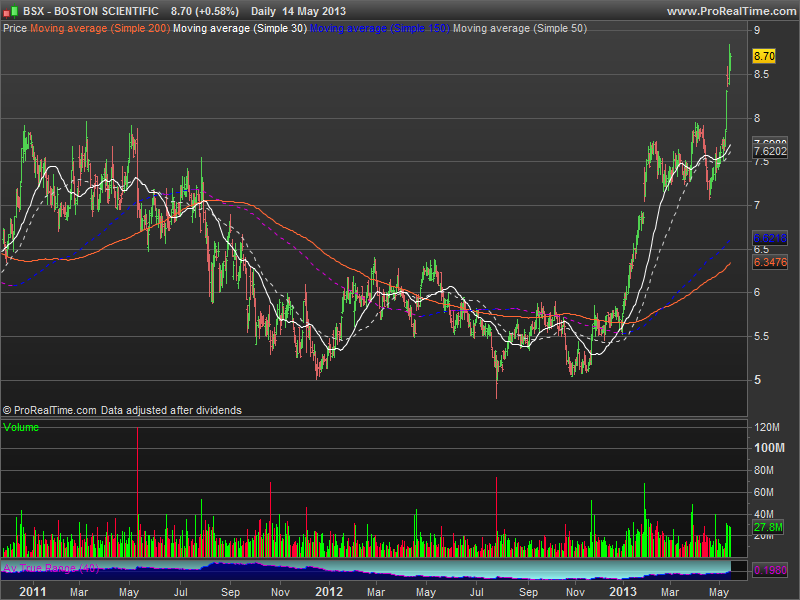Click the 5.5 level on price axis
This screenshot has width=800, height=600.
point(762,336)
